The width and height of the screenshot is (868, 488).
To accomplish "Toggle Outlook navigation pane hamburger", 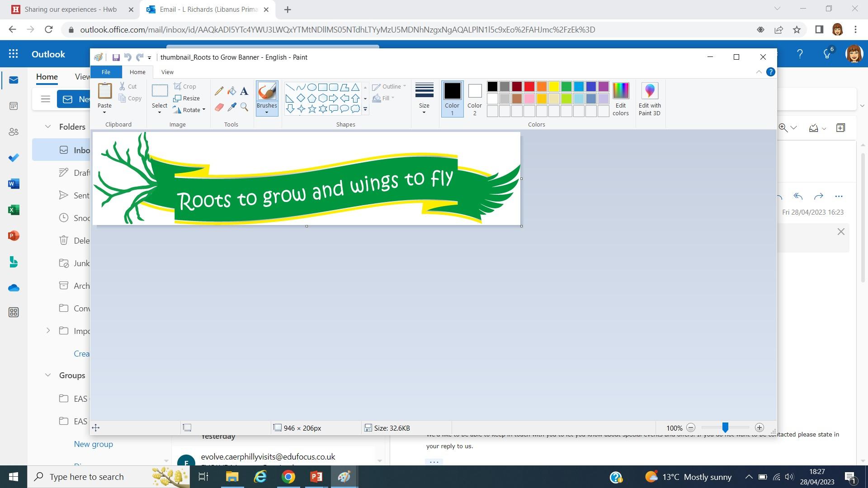I will pyautogui.click(x=45, y=99).
